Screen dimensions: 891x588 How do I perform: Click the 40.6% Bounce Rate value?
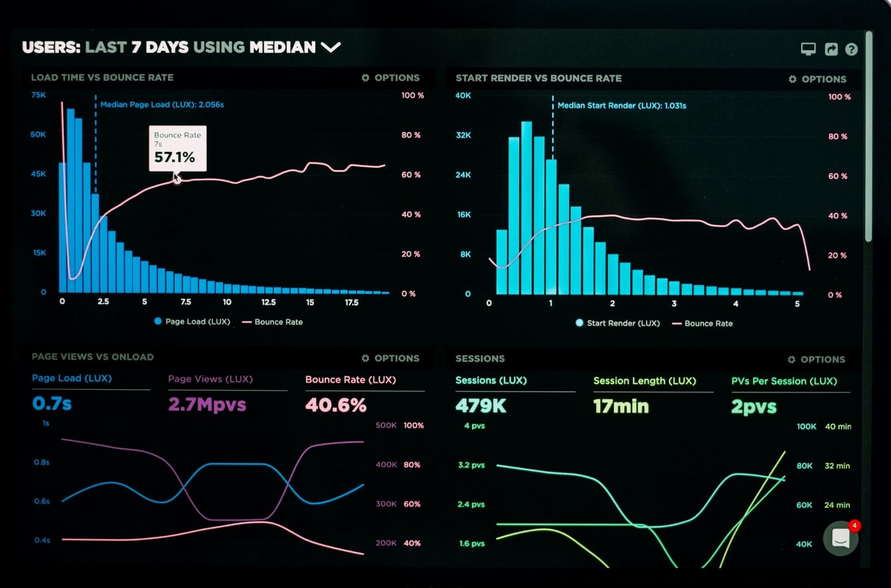pos(336,405)
